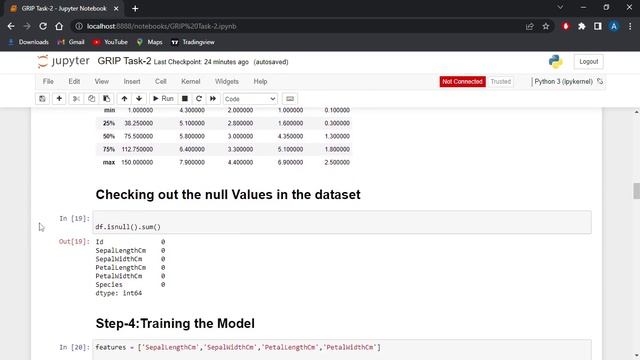Go to browser home page

(59, 26)
